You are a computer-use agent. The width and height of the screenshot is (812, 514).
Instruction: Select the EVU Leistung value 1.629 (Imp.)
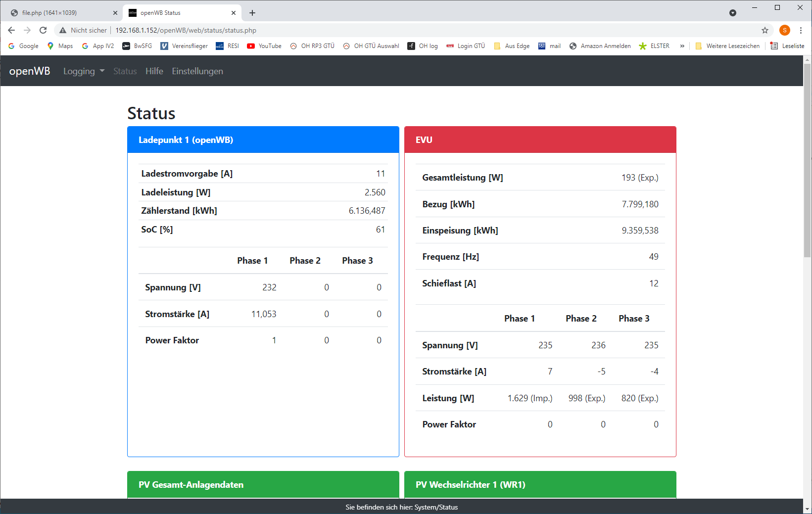530,398
